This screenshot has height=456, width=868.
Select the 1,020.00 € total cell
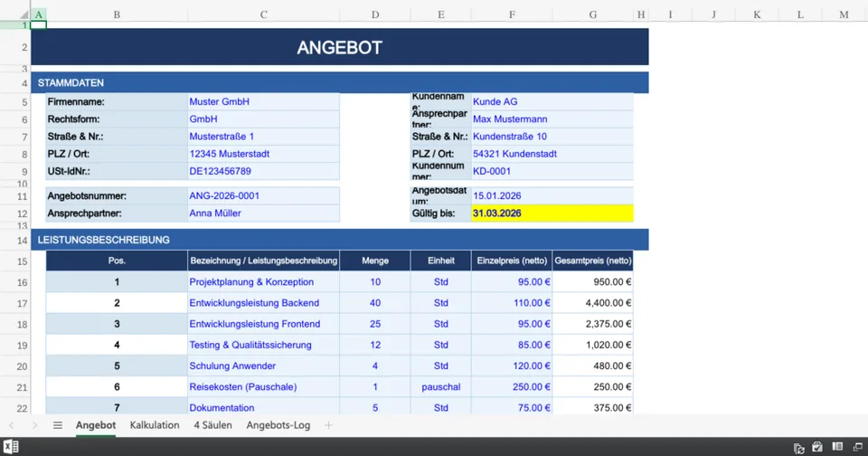[x=593, y=346]
